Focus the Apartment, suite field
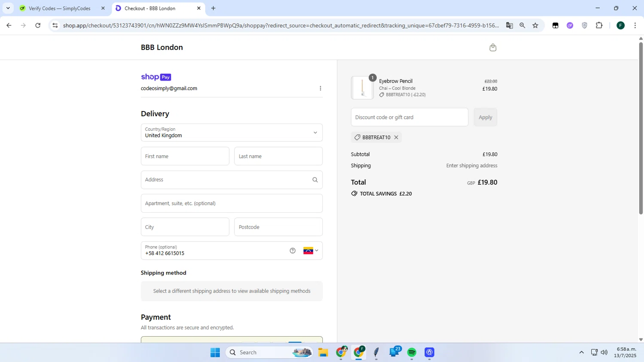Viewport: 644px width, 362px height. click(x=231, y=203)
